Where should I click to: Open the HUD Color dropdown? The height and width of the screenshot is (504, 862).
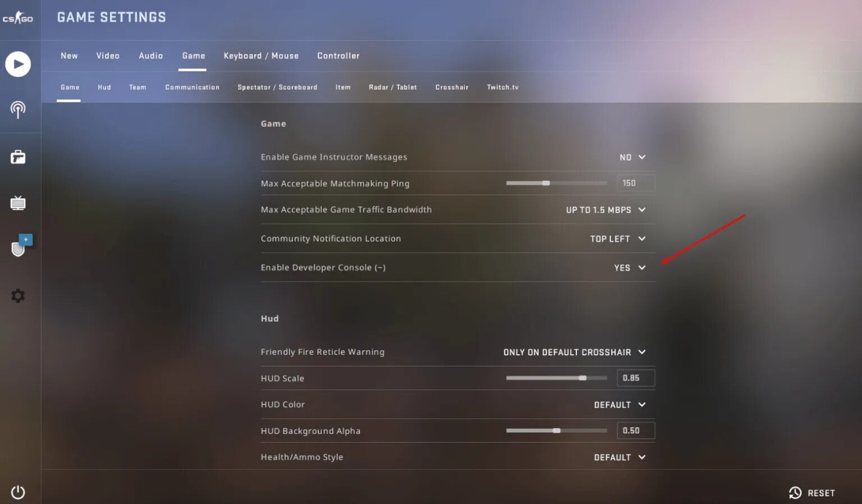tap(620, 405)
